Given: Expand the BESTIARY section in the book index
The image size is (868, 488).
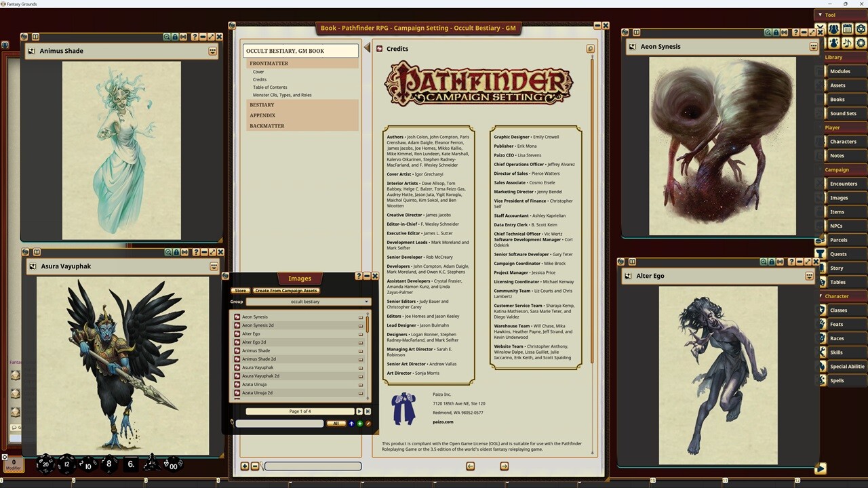Looking at the screenshot, I should coord(262,105).
